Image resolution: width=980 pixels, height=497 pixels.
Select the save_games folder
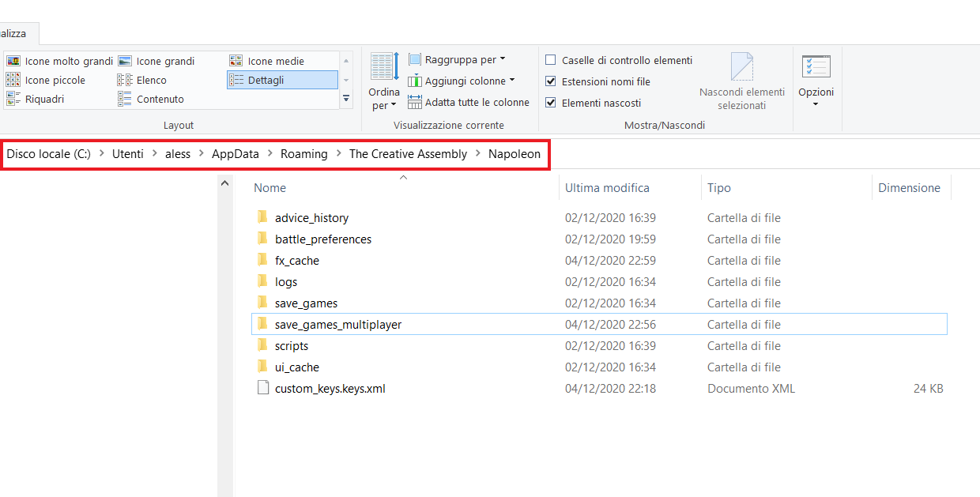306,303
